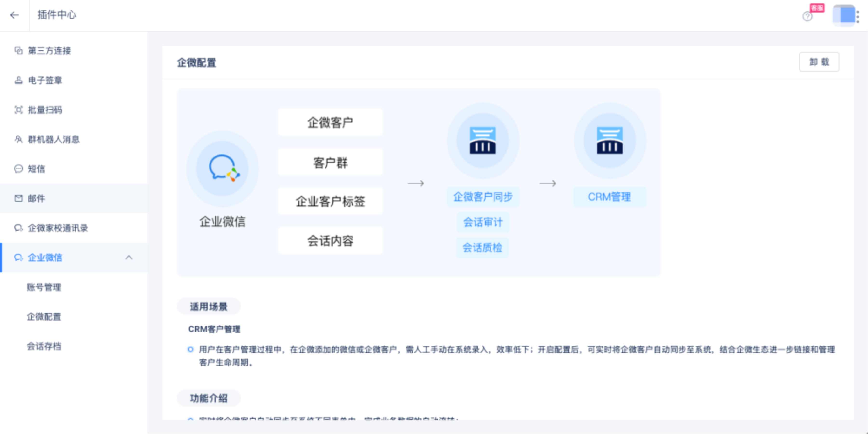Open 企微家校通讯录 sidebar item
Viewport: 868px width, 434px height.
(x=58, y=228)
